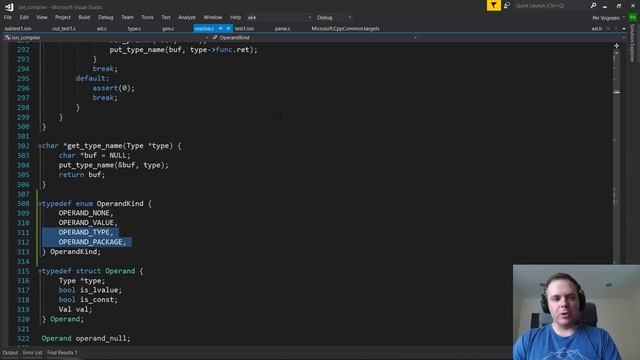
Task: Open the Build menu
Action: pos(84,17)
